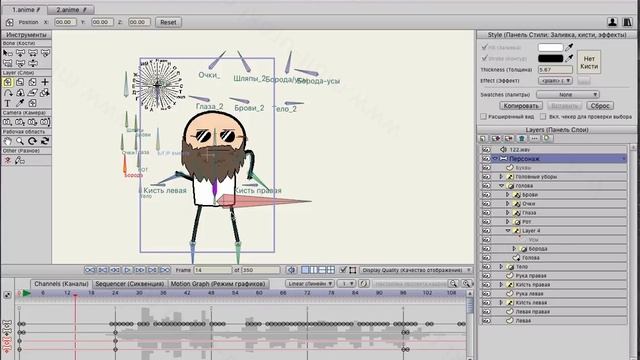Click the single-pane view layout icon
Screen dimensions: 640x360
[305, 270]
